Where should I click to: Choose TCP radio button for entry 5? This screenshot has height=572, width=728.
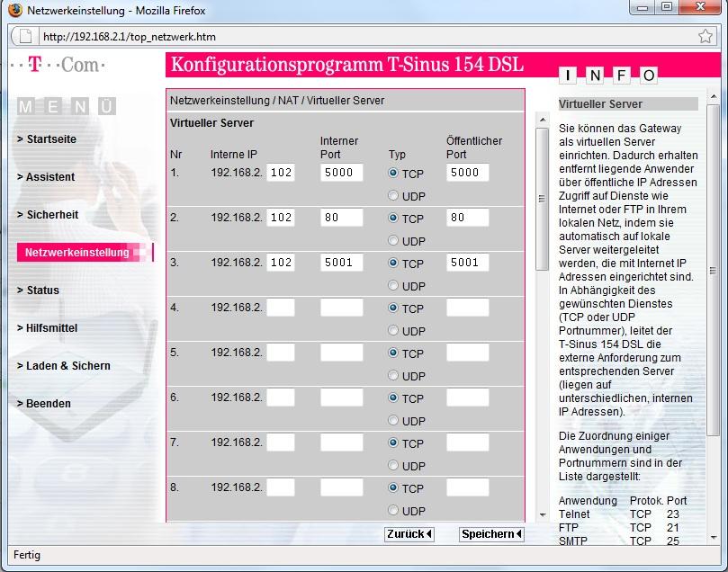pos(393,353)
